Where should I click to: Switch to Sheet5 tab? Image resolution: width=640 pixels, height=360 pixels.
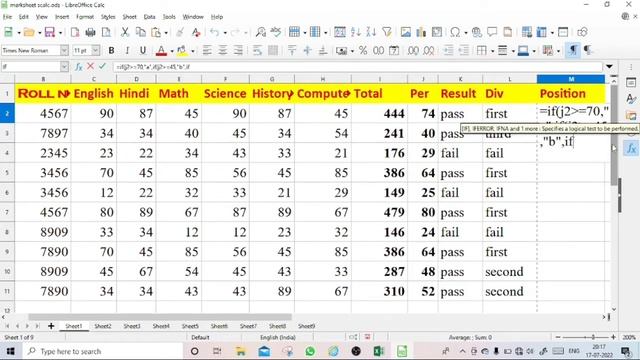pyautogui.click(x=190, y=326)
